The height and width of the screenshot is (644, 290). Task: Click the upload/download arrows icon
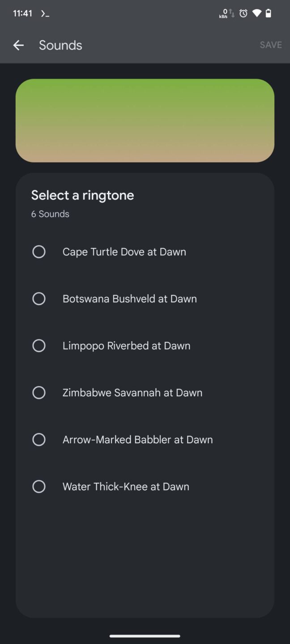click(x=232, y=13)
